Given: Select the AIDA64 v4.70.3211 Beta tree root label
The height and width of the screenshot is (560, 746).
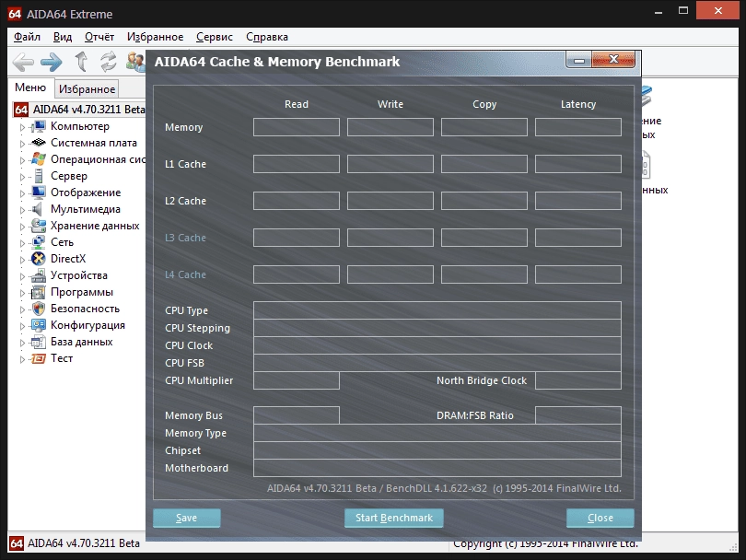Looking at the screenshot, I should click(88, 110).
